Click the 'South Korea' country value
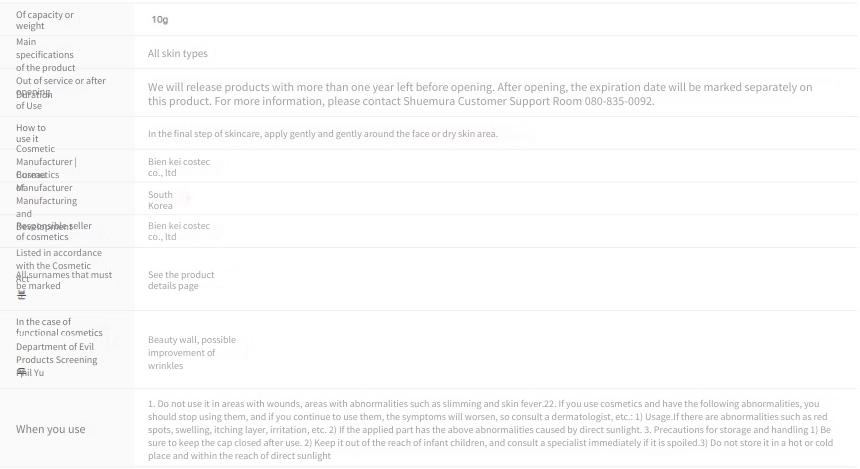The width and height of the screenshot is (860, 469). (x=160, y=200)
